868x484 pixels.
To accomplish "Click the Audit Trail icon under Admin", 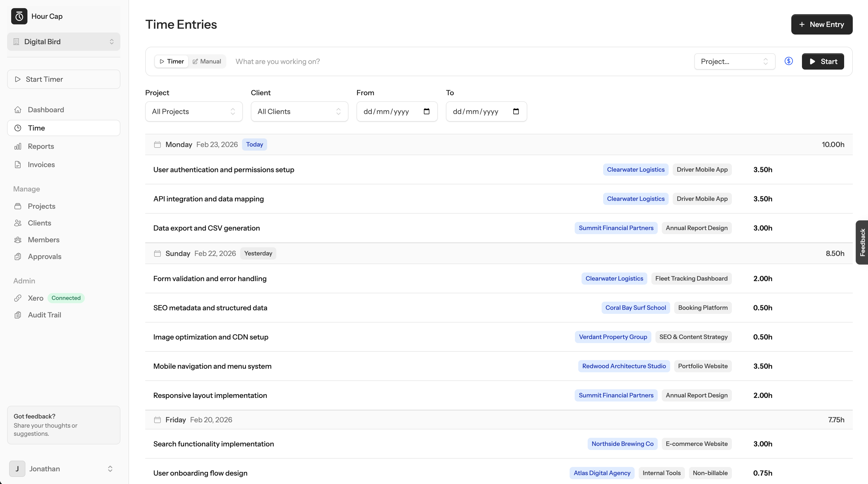I will pyautogui.click(x=18, y=315).
